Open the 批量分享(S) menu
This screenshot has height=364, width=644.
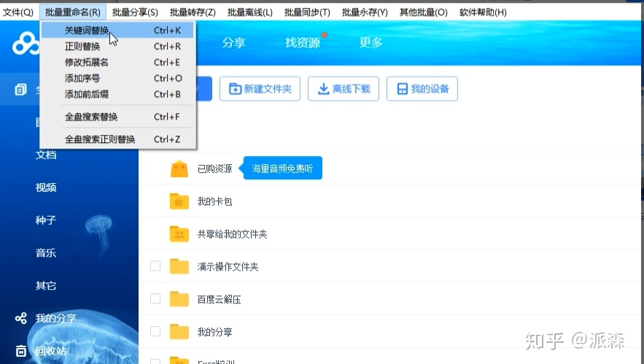tap(135, 12)
